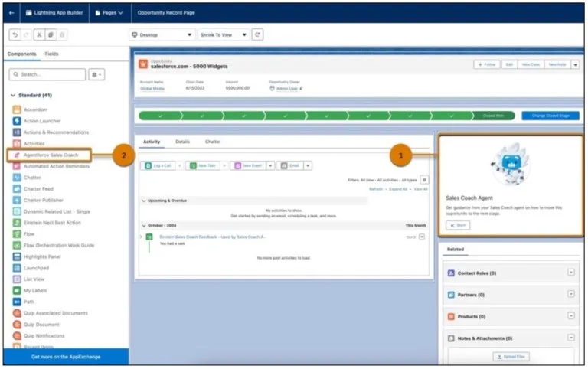Select the Chatter Publisher component icon
588x369 pixels.
(x=17, y=201)
